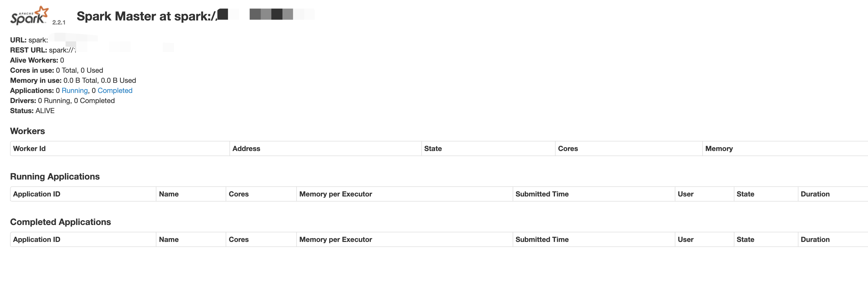Sort Running Applications by Submitted Time
This screenshot has height=301, width=868.
(542, 194)
